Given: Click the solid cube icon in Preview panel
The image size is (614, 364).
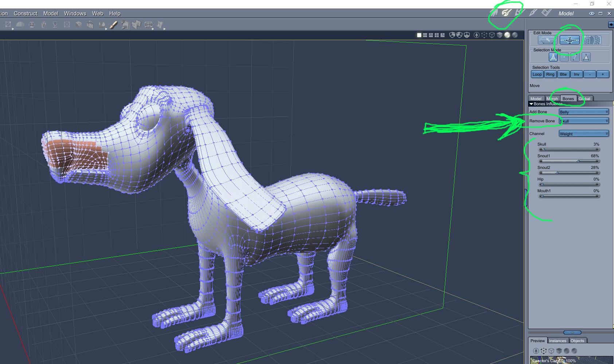Looking at the screenshot, I should pyautogui.click(x=559, y=351).
